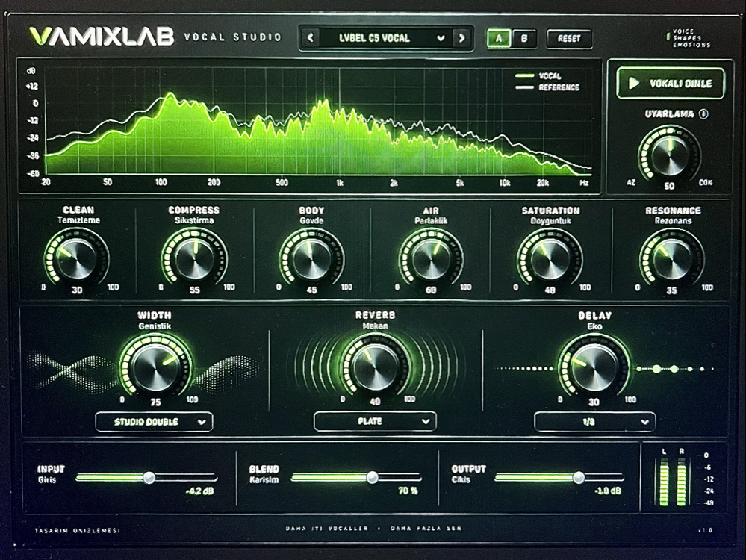The width and height of the screenshot is (746, 560).
Task: Click the RESET button
Action: click(x=569, y=39)
